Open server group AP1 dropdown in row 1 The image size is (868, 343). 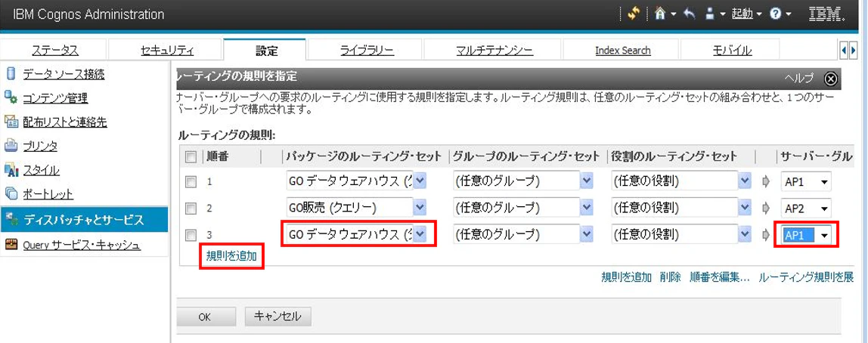[x=806, y=181]
